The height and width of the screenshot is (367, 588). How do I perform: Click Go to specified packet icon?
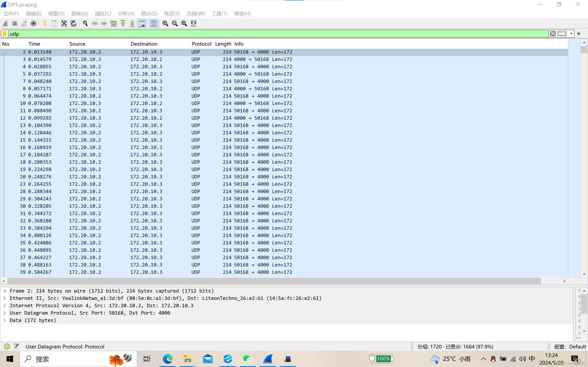(x=114, y=23)
